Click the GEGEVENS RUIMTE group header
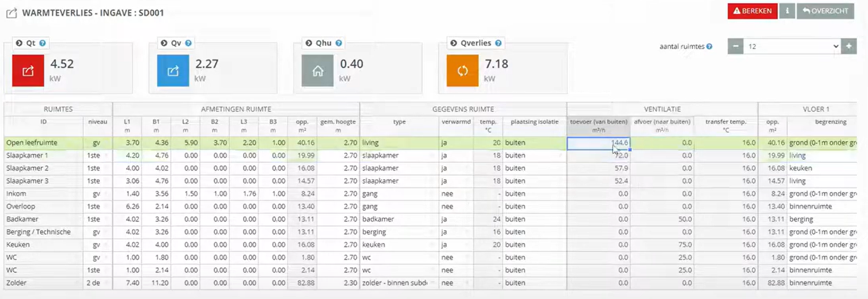Viewport: 868px width, 299px height. pyautogui.click(x=463, y=109)
